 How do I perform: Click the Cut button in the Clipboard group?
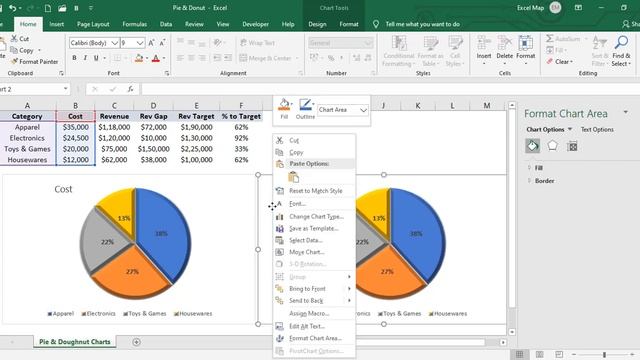[20, 39]
